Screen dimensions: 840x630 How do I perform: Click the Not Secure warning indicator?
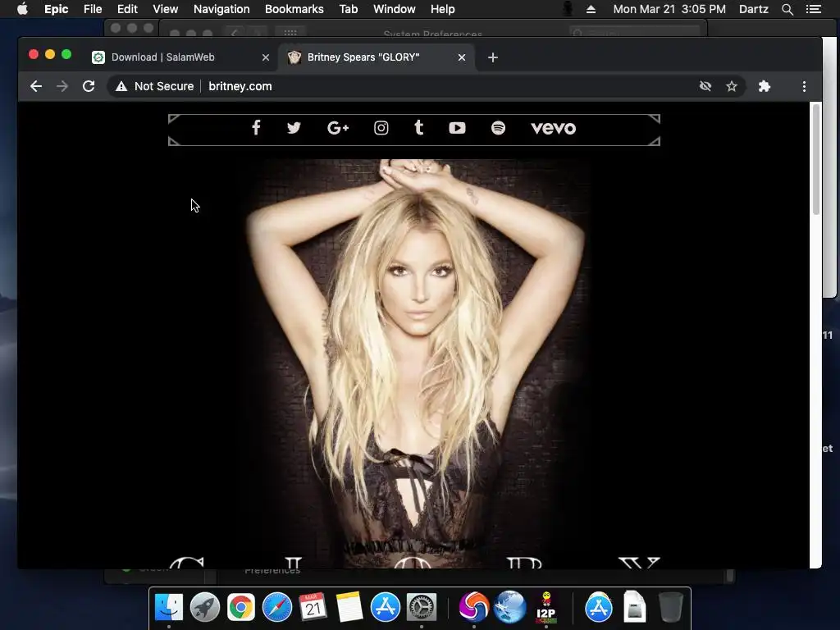coord(155,86)
